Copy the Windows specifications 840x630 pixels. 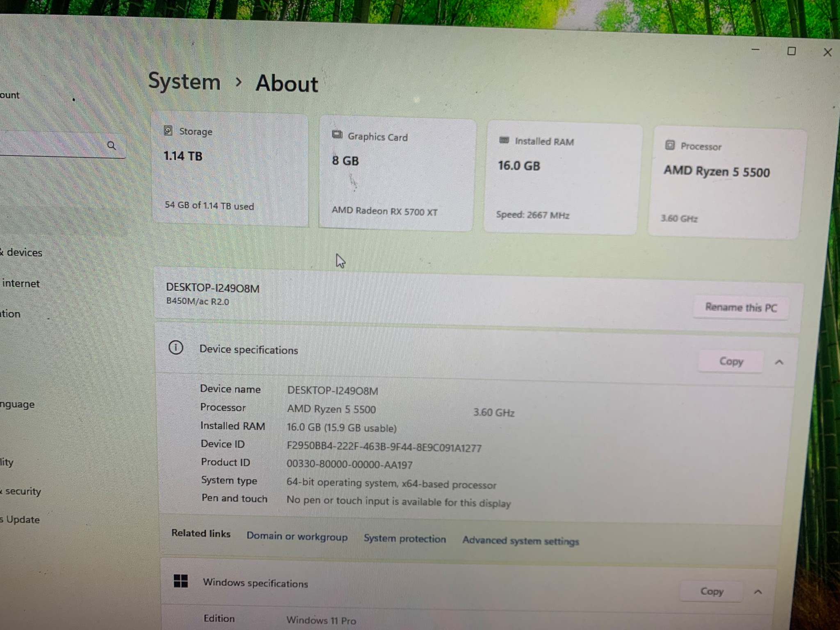coord(712,591)
